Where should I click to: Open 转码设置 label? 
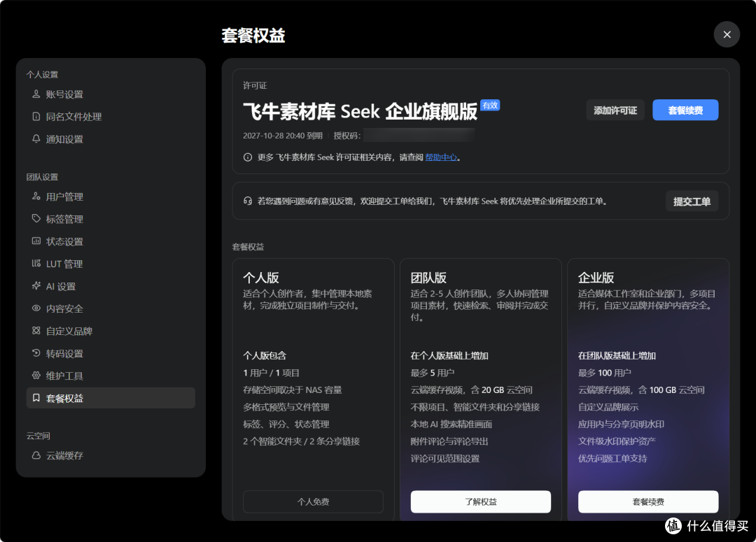point(64,354)
